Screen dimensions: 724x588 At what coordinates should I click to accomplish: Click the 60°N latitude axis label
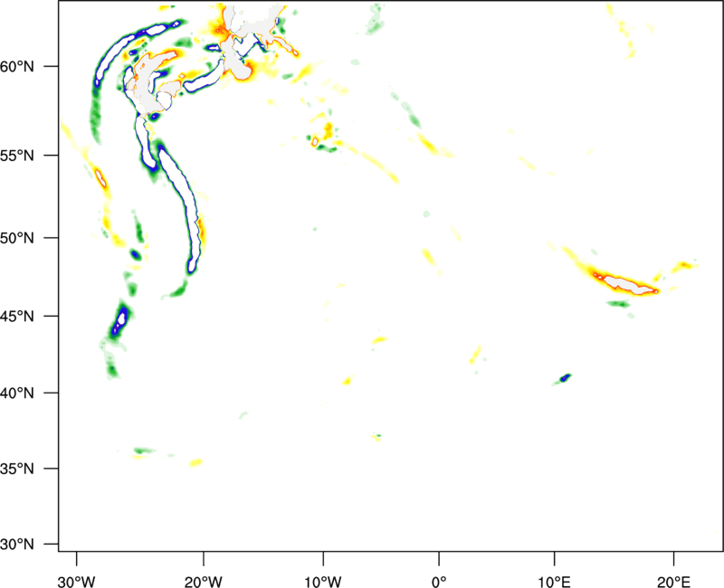[x=30, y=67]
